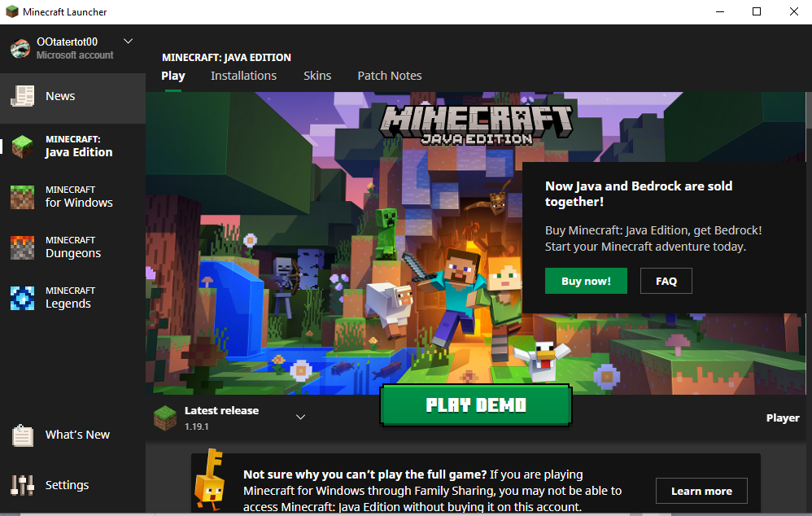Click the PLAY DEMO button
This screenshot has height=516, width=812.
(476, 405)
